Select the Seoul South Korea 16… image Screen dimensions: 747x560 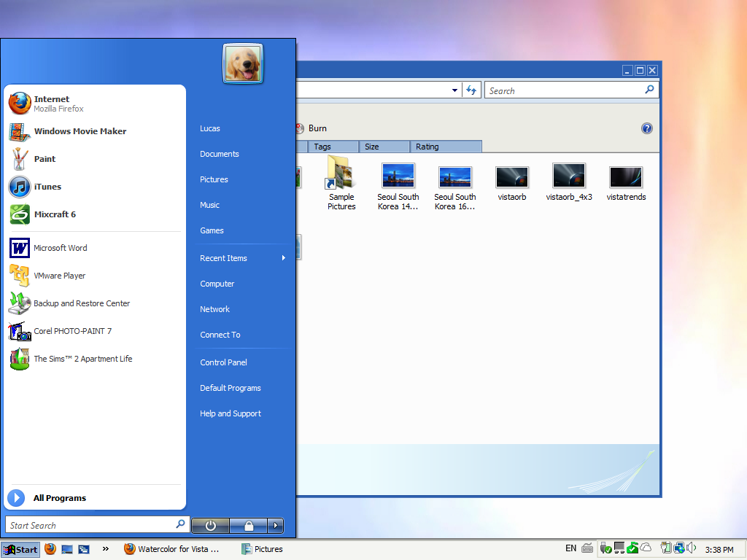(x=455, y=188)
